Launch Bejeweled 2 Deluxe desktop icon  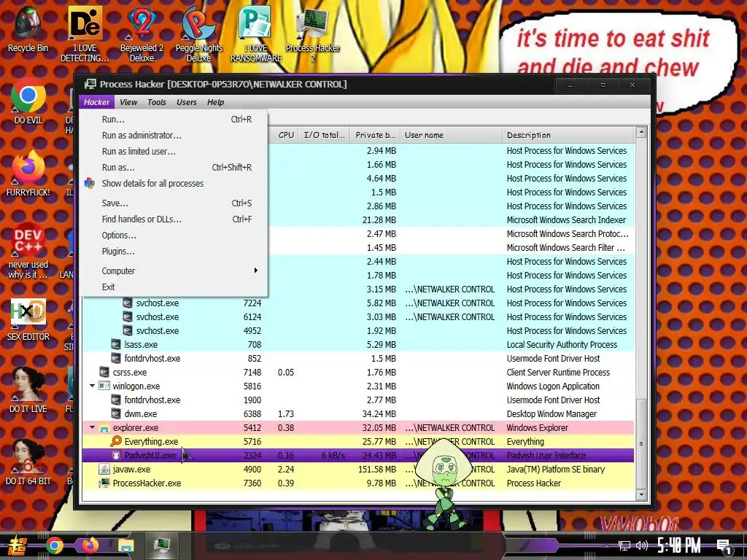click(x=142, y=34)
